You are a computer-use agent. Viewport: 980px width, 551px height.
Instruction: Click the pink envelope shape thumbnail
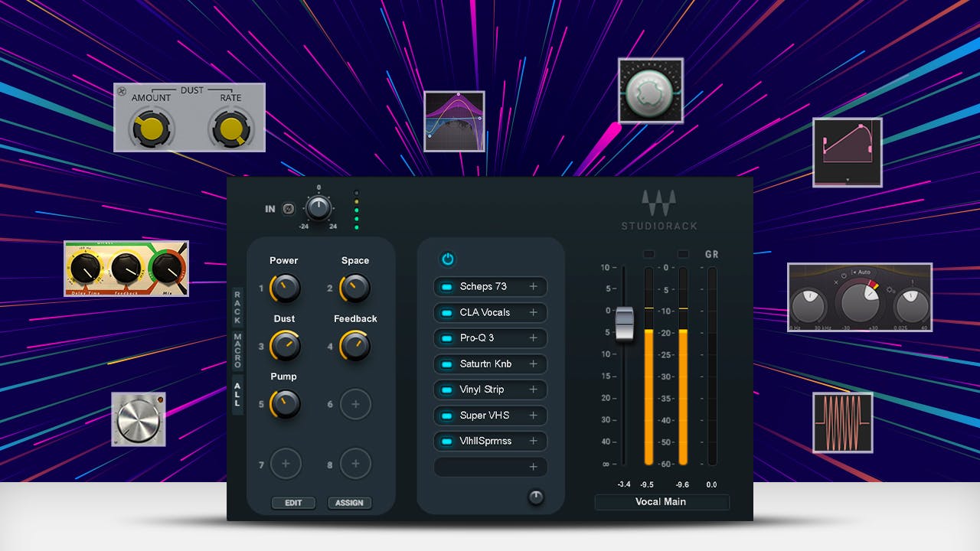tap(848, 152)
